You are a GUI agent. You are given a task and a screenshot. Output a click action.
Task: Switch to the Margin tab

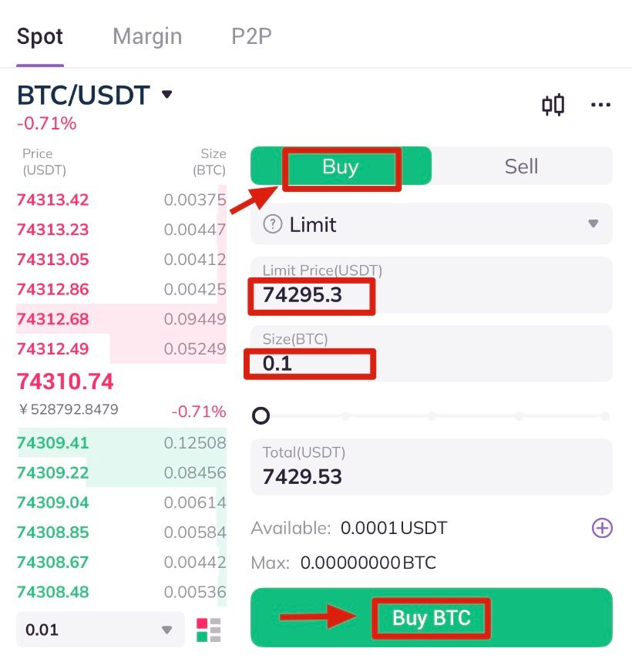click(146, 36)
